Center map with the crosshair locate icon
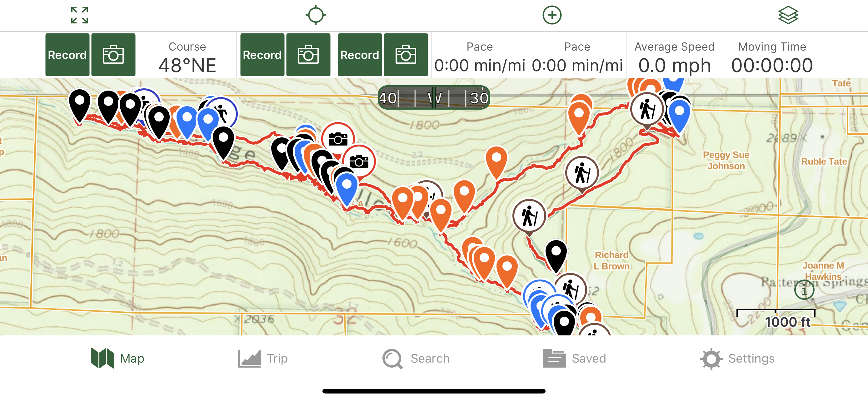This screenshot has height=401, width=868. (315, 15)
